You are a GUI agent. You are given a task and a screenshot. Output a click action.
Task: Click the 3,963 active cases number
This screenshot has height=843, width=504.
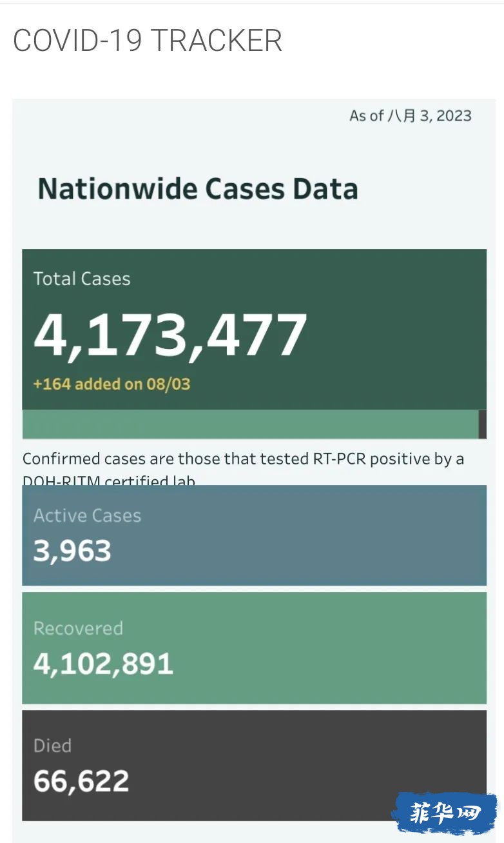pyautogui.click(x=72, y=551)
